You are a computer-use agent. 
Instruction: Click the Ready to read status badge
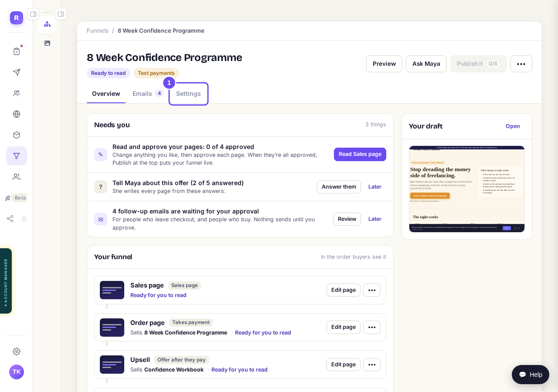108,73
